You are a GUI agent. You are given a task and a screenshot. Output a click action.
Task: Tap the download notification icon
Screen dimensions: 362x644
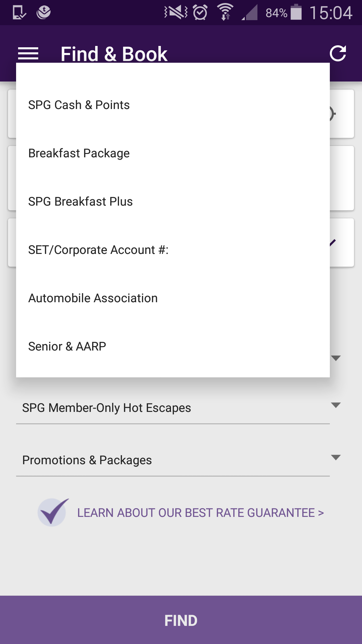pos(44,12)
